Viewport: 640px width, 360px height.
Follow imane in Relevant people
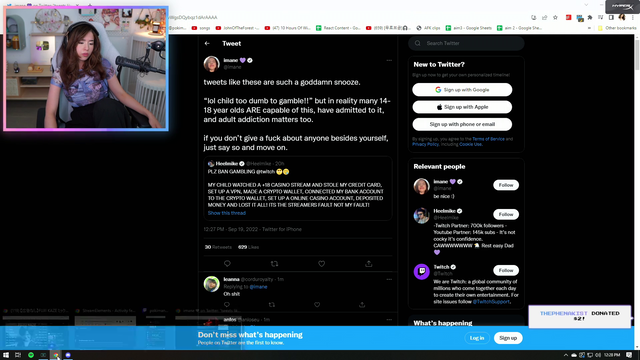click(x=506, y=185)
